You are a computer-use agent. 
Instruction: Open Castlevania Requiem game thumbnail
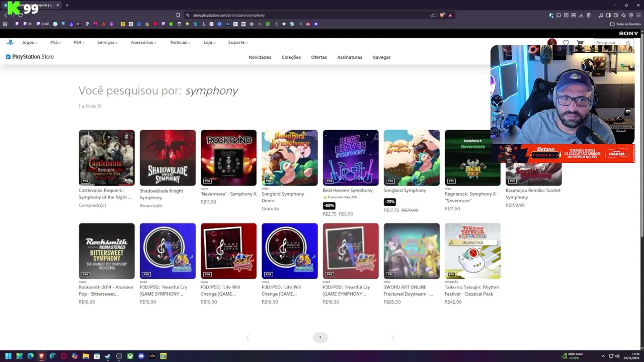pos(107,158)
